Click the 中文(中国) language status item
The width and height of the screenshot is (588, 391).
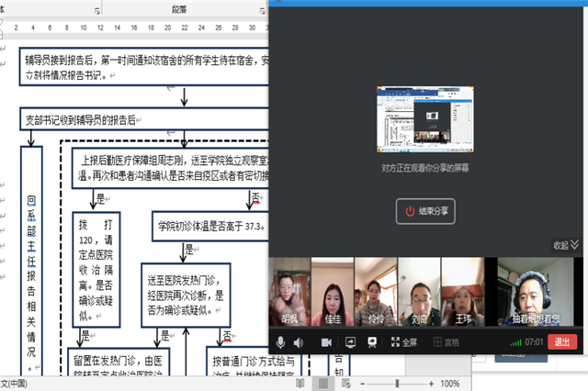coord(17,383)
